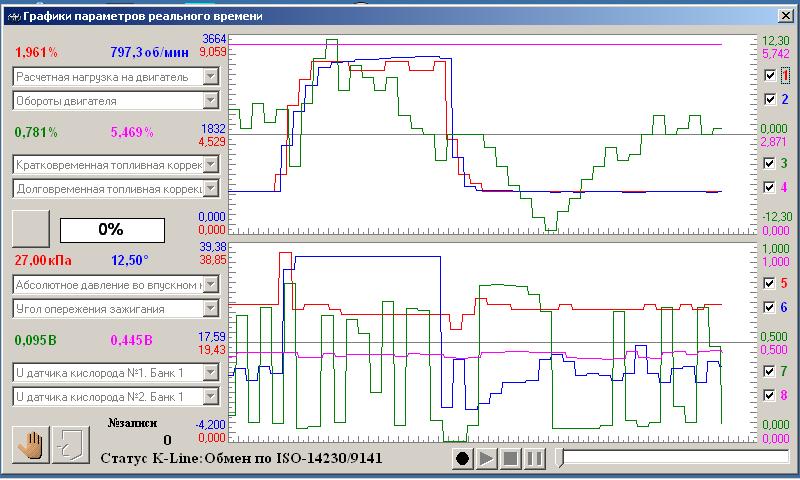Disable graph trace checkbox 5

(769, 283)
